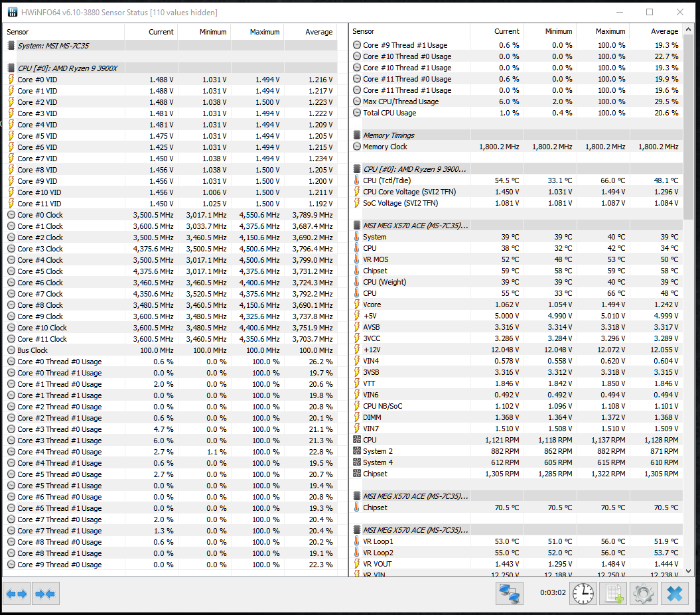Select the CPU (Weight) temperature row
The width and height of the screenshot is (700, 615).
pyautogui.click(x=516, y=282)
